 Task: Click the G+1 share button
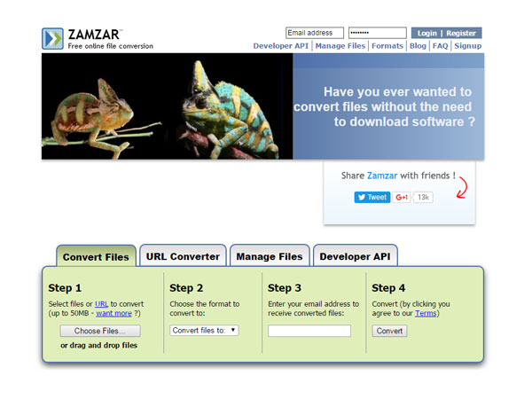coord(402,197)
